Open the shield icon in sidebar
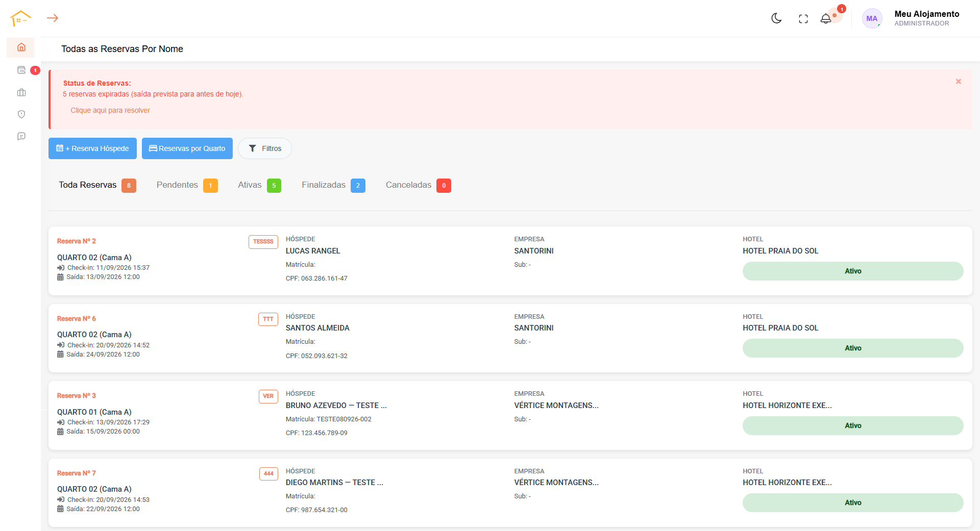 coord(21,114)
